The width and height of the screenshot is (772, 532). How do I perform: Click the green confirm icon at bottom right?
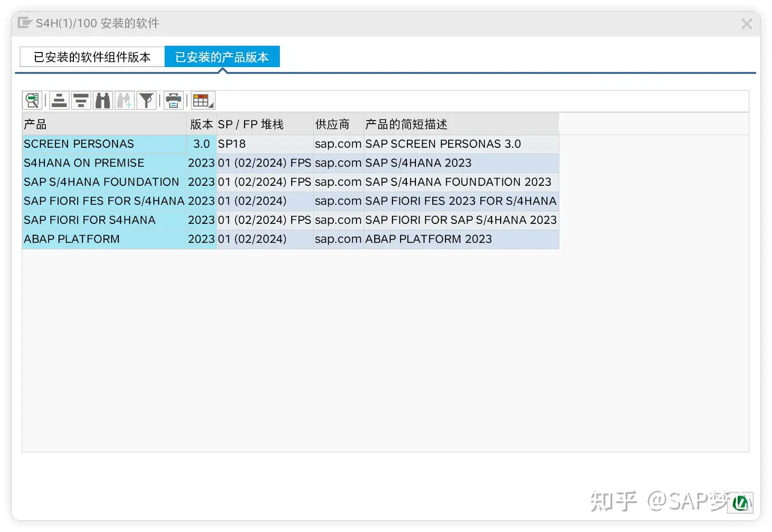point(741,503)
